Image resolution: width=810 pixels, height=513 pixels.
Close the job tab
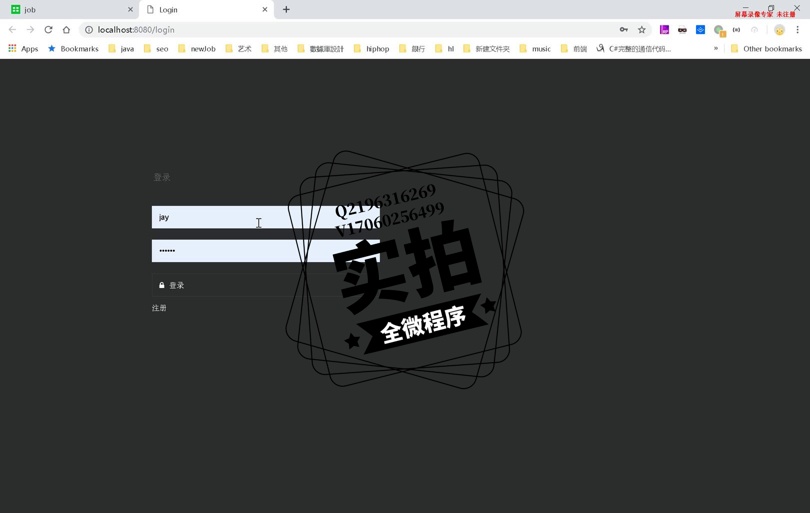(x=130, y=9)
